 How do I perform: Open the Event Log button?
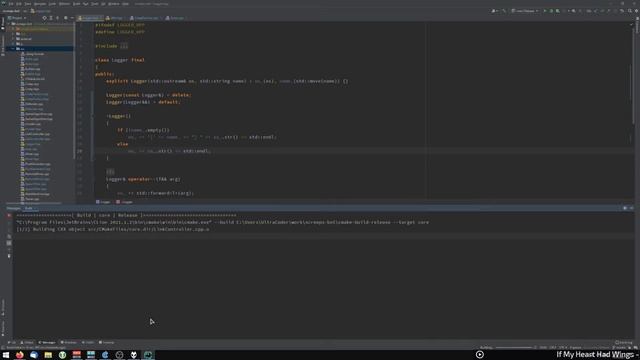[624, 342]
